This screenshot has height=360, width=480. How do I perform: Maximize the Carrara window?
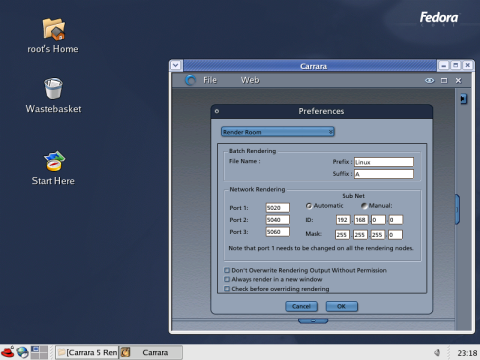[455, 66]
